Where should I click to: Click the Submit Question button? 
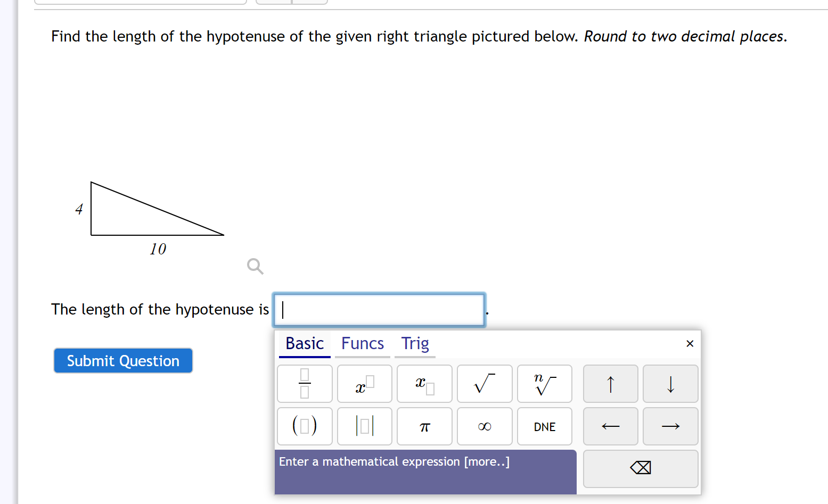(x=123, y=361)
